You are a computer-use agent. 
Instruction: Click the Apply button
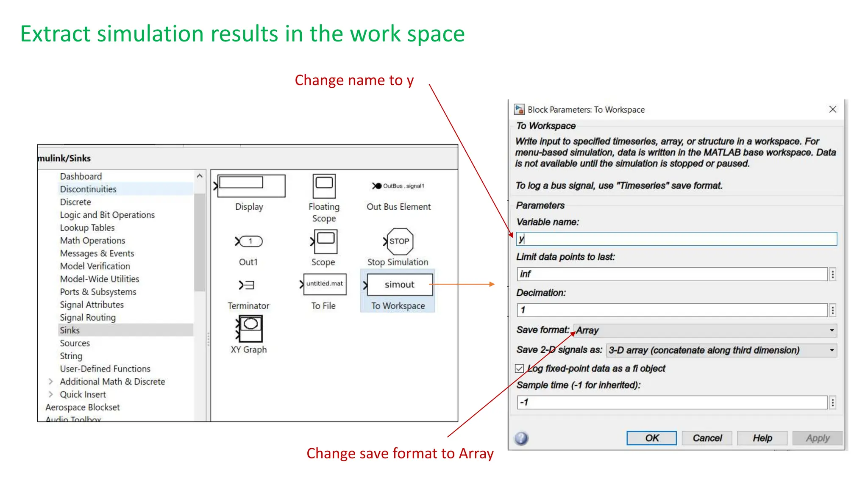coord(818,438)
